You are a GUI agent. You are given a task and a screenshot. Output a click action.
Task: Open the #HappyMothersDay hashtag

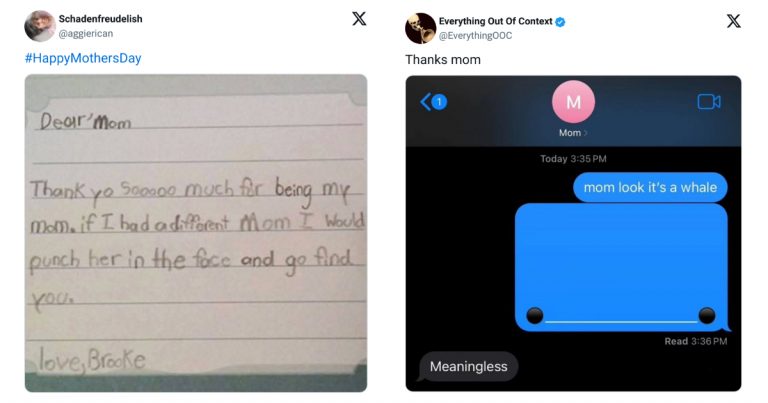(x=83, y=58)
